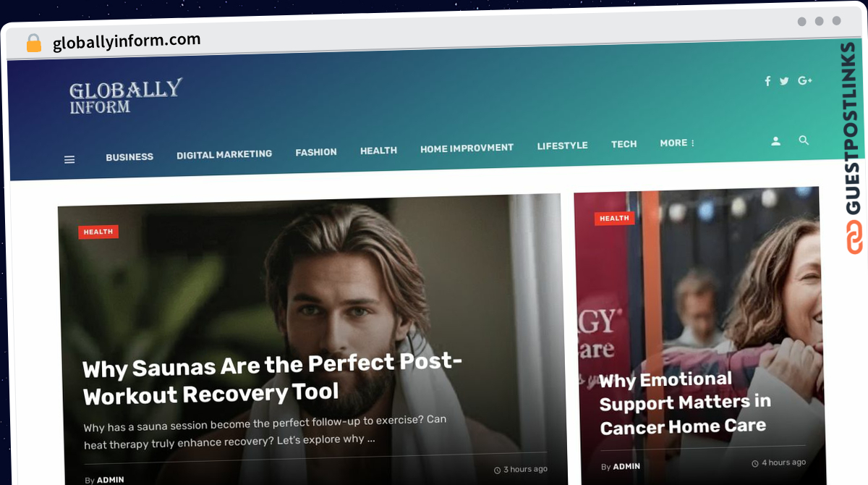Click the red Health tag on sauna post
Screen dimensions: 868x485
[98, 232]
